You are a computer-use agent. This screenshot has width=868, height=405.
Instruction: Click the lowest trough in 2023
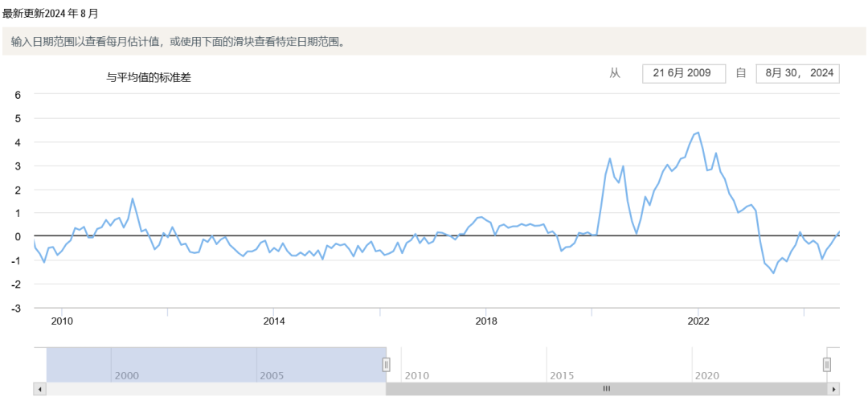click(773, 273)
